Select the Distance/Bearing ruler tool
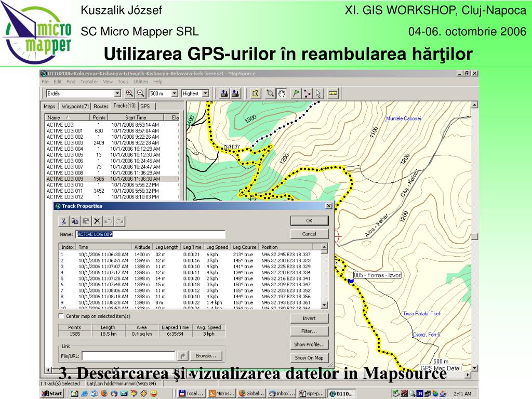 tap(333, 94)
